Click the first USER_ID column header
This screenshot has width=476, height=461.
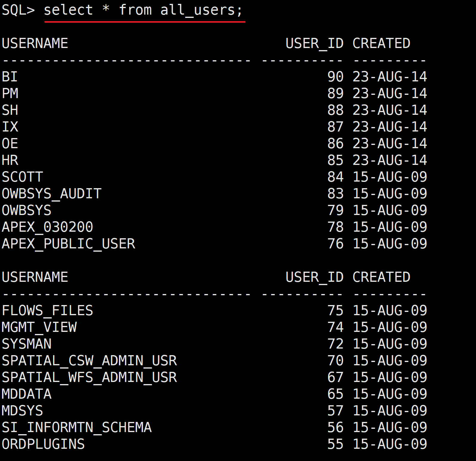click(314, 44)
